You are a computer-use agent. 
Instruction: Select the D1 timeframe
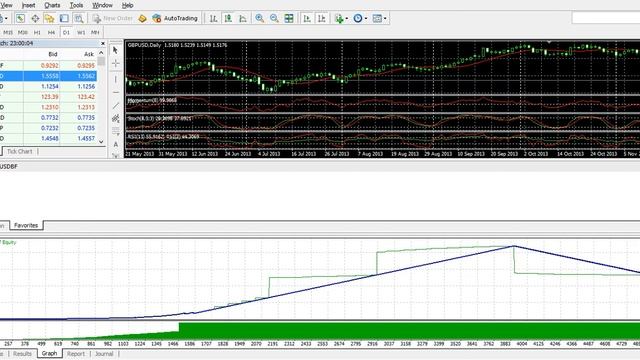click(x=66, y=32)
